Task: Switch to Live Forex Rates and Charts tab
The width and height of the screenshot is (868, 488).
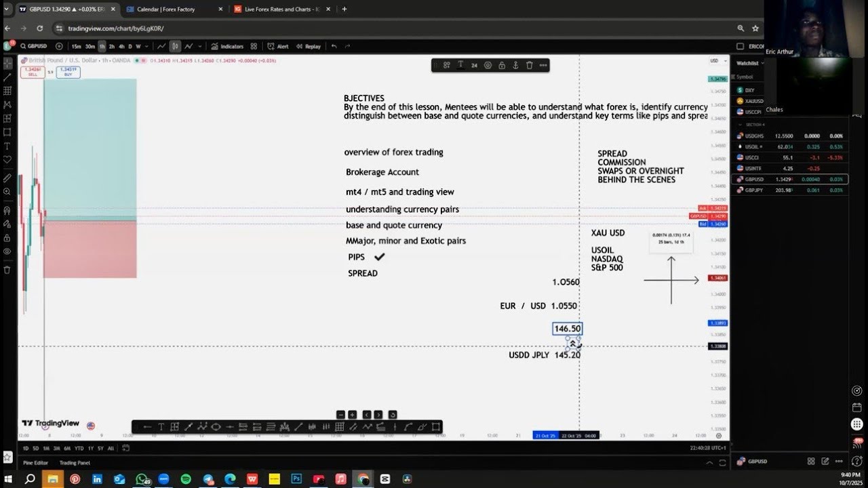Action: coord(281,9)
